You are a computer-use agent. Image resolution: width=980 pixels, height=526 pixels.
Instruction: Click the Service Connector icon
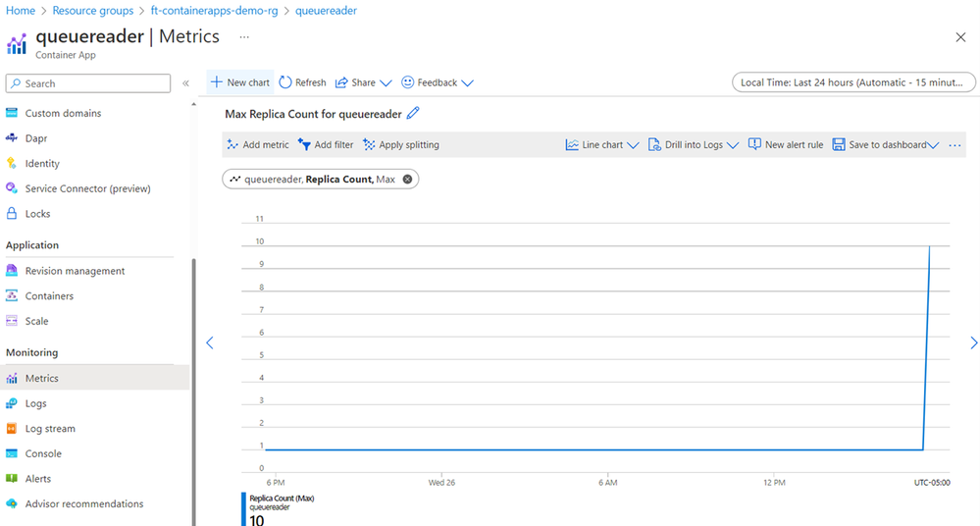(11, 188)
